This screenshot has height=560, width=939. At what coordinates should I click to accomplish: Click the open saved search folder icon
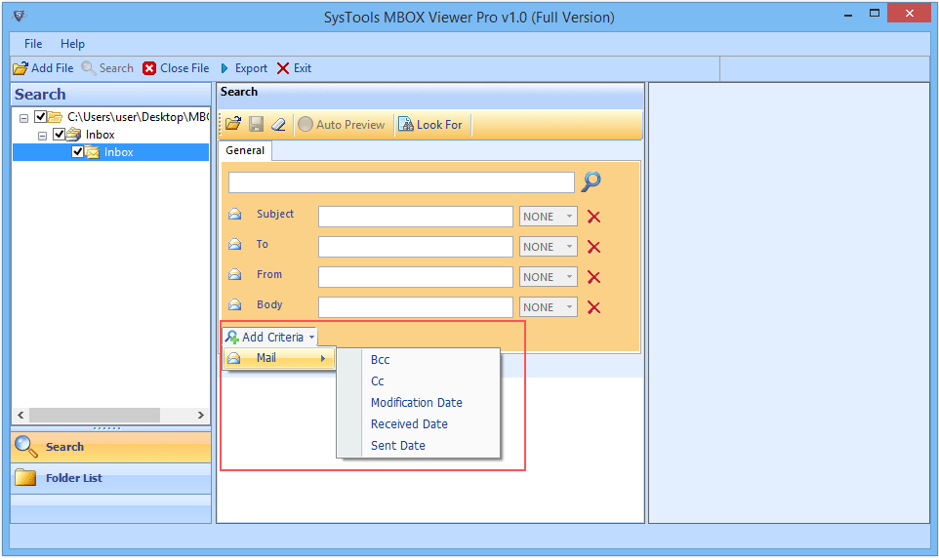click(233, 124)
